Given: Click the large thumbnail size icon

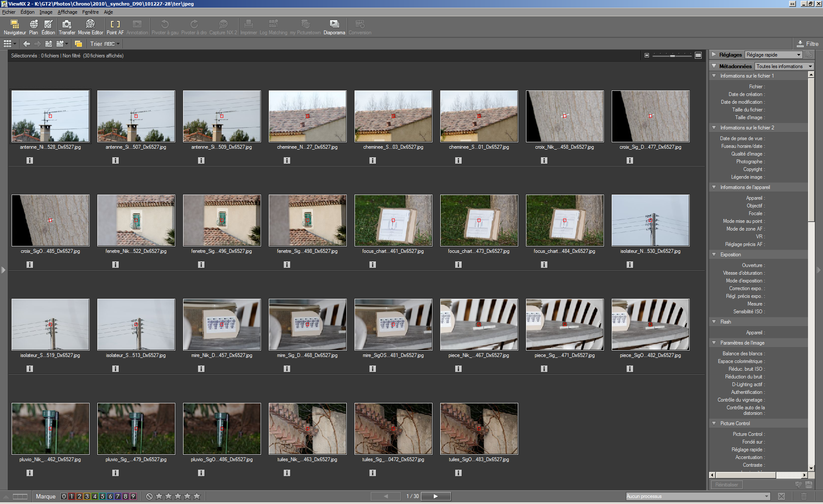Looking at the screenshot, I should point(698,55).
